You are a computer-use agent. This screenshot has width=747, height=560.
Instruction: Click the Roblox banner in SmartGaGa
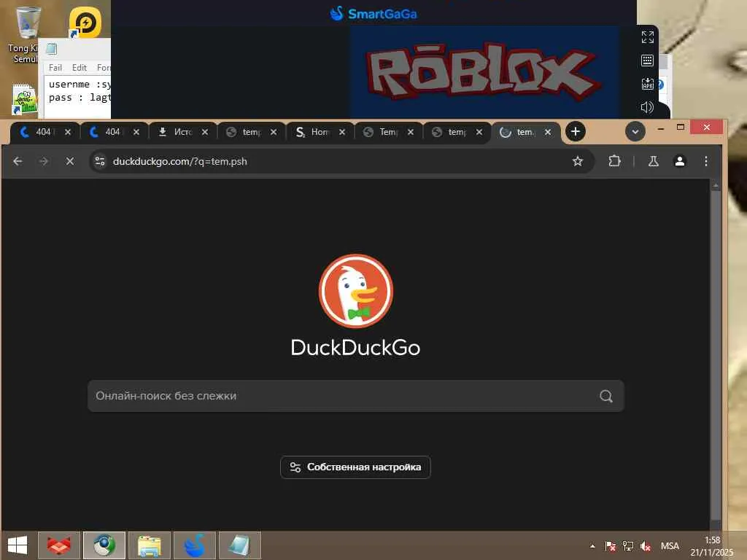pyautogui.click(x=483, y=71)
